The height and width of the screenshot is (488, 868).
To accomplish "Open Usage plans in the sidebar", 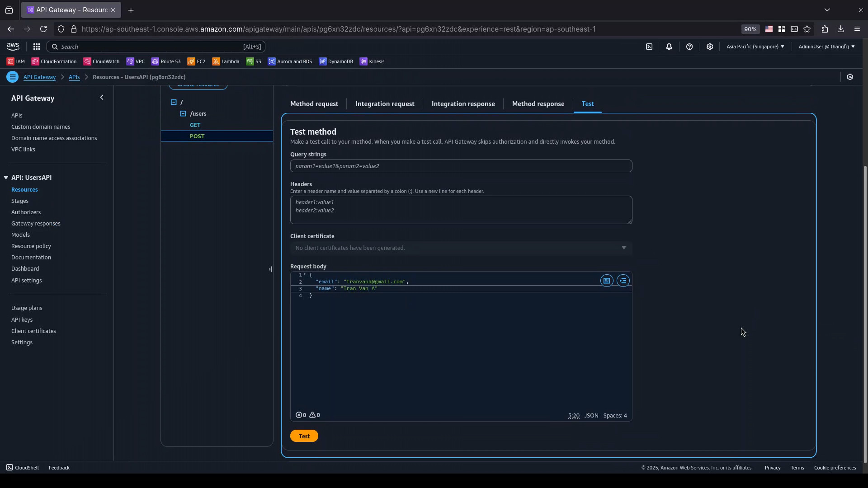I will (27, 308).
